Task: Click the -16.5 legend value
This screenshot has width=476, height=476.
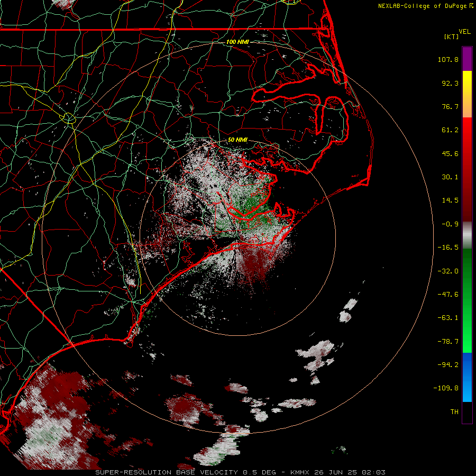Action: [448, 248]
